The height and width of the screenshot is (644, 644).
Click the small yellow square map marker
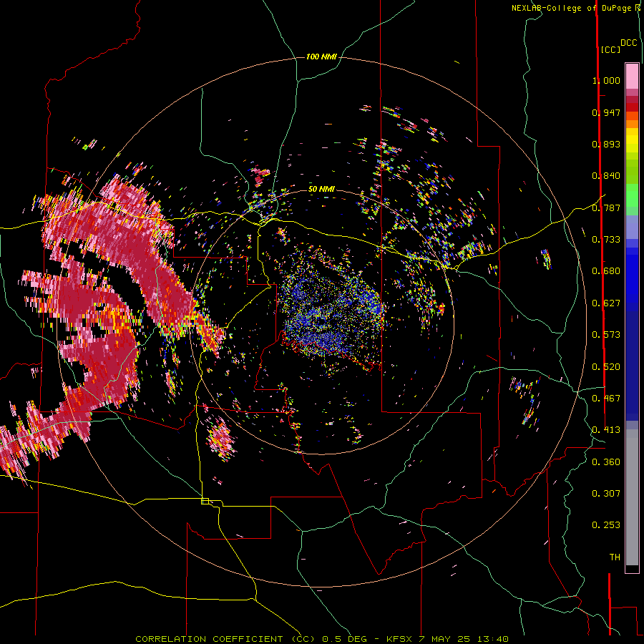tap(205, 501)
